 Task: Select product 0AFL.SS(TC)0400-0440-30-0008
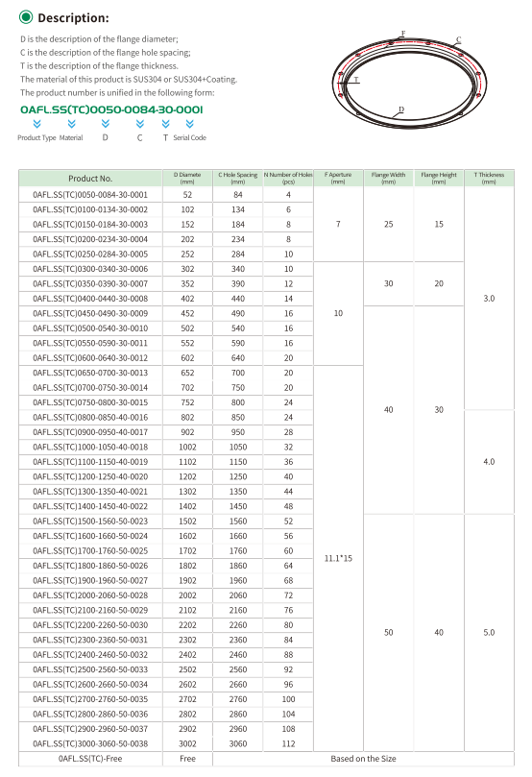(90, 299)
